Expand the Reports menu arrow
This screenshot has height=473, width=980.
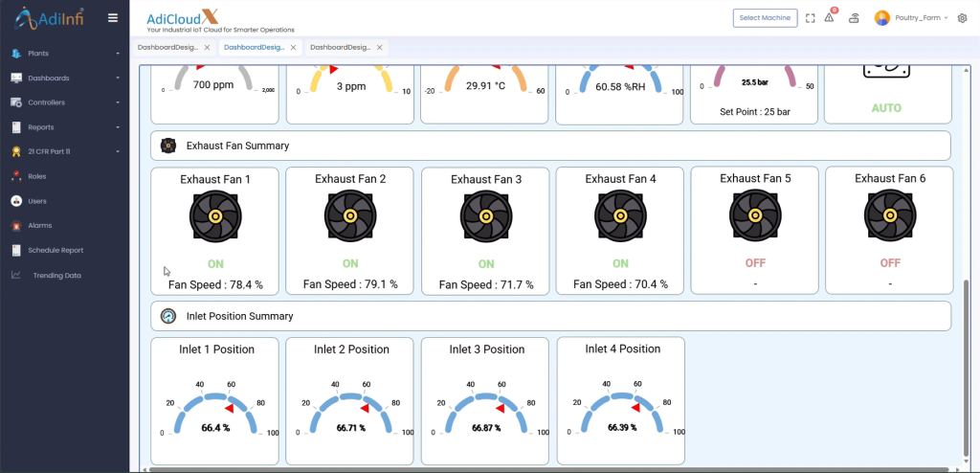[x=118, y=127]
